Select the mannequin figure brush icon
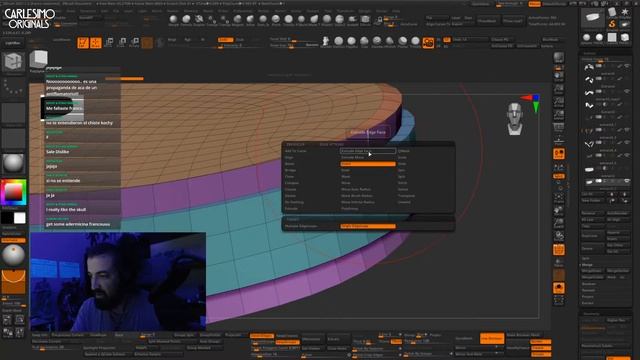This screenshot has height=360, width=640. [x=326, y=41]
